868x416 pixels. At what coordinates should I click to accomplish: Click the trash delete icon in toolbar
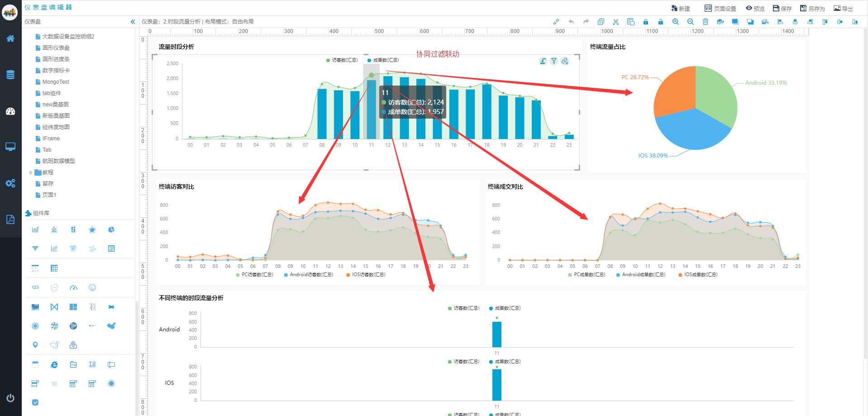point(705,22)
